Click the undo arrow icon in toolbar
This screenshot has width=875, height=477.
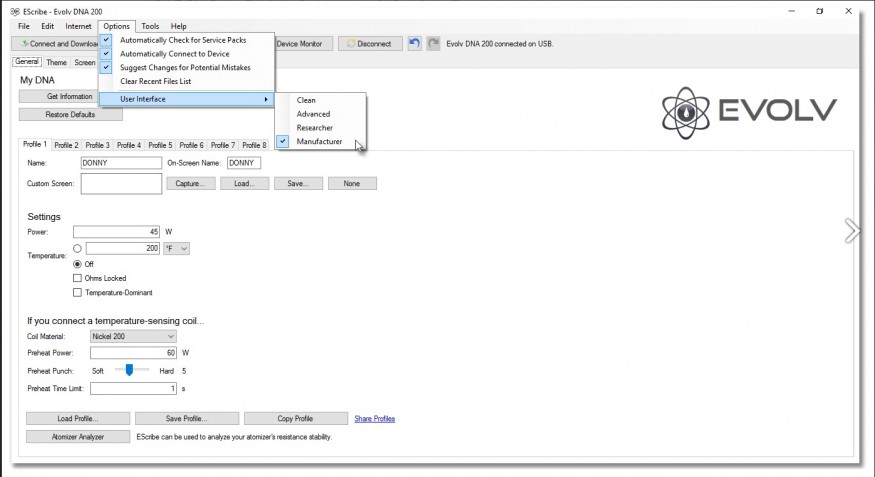tap(414, 44)
